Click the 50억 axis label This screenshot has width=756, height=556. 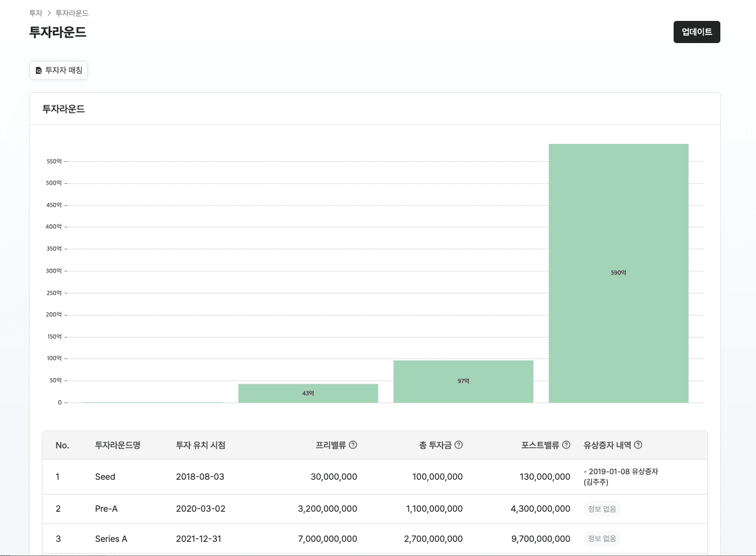click(x=55, y=380)
